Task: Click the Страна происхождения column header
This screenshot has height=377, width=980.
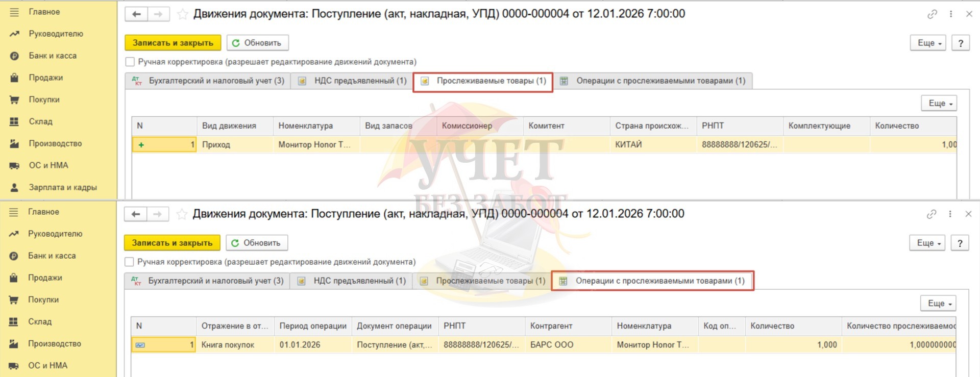Action: point(652,126)
